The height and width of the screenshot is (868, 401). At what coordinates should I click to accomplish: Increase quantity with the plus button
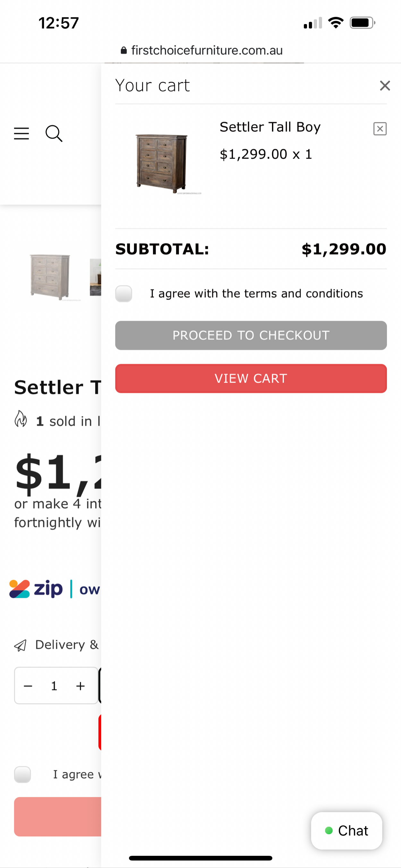(80, 686)
